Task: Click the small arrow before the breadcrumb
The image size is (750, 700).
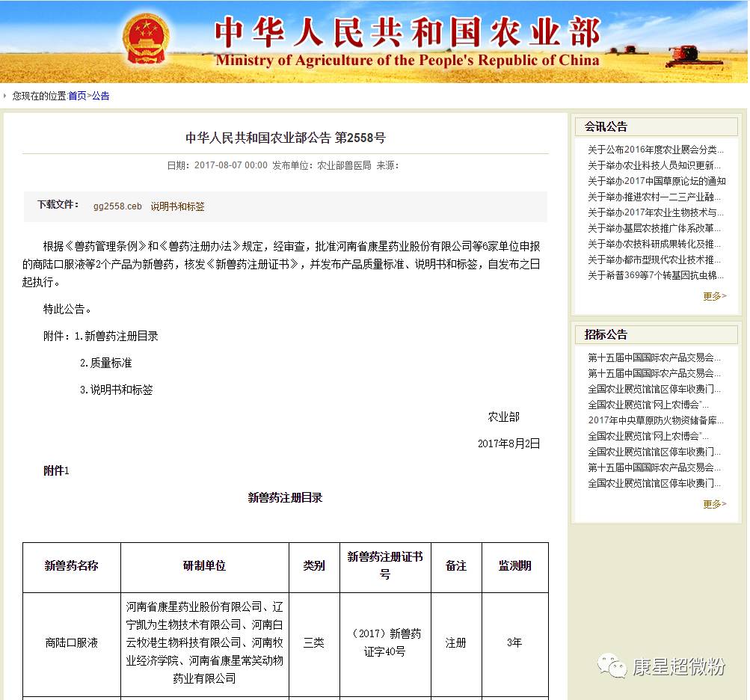Action: [4, 96]
